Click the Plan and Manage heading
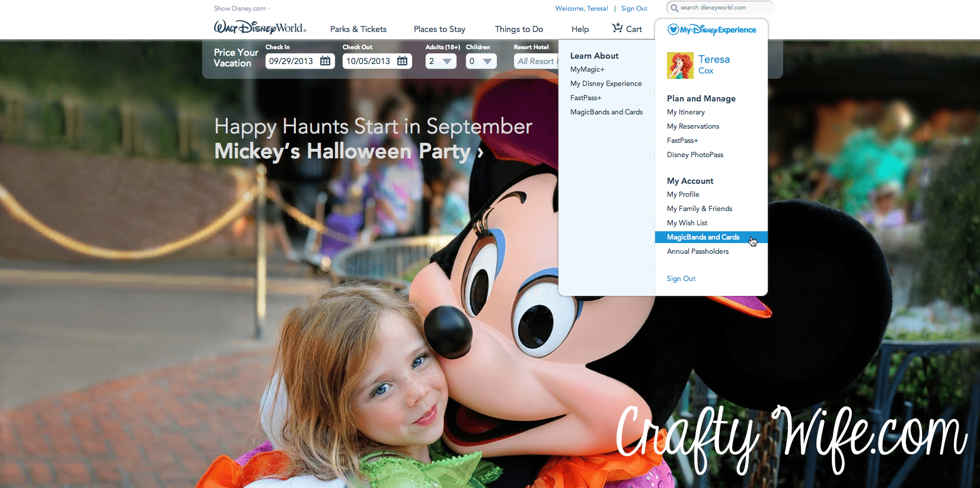The width and height of the screenshot is (980, 488). [x=701, y=98]
